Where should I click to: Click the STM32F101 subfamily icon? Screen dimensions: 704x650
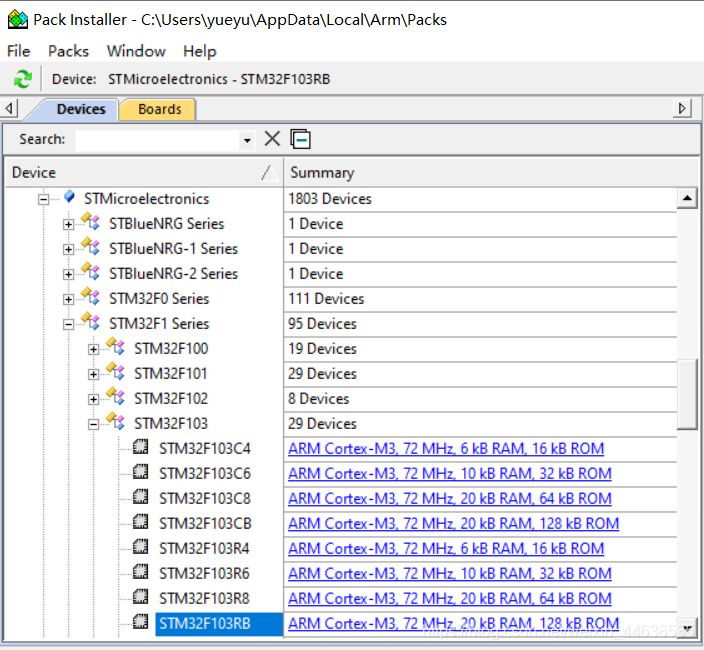116,372
